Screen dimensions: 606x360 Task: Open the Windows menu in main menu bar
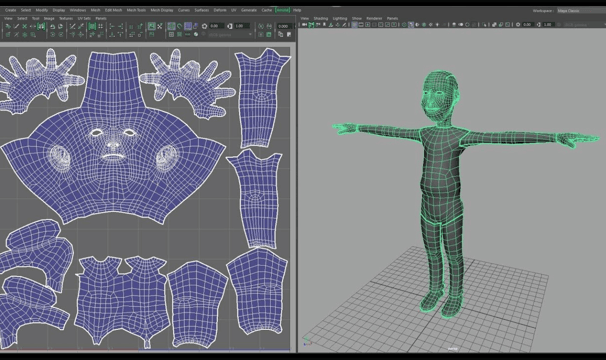click(78, 10)
